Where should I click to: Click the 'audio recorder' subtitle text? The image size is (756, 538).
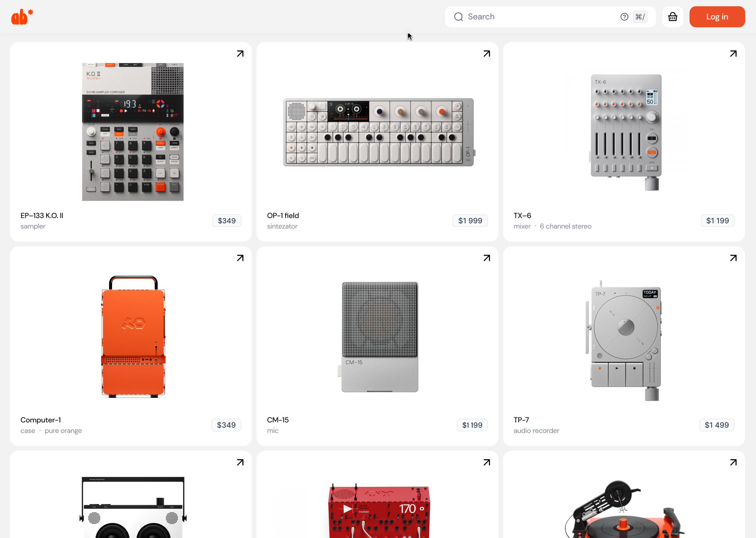[x=536, y=431]
